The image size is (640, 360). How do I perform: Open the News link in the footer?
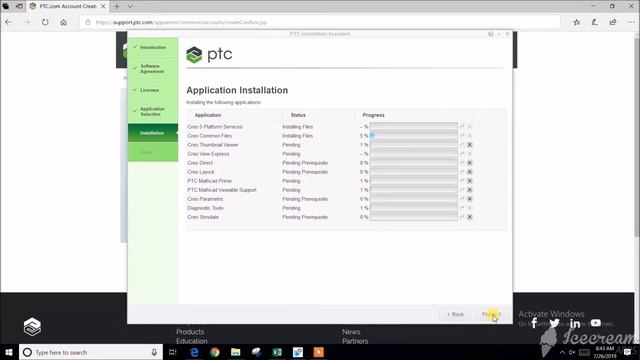pyautogui.click(x=351, y=332)
